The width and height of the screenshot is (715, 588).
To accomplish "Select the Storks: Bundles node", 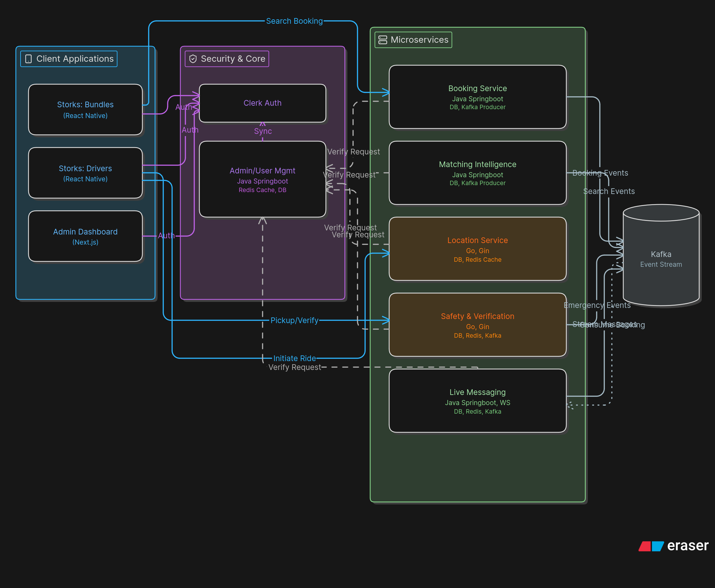I will coord(85,110).
